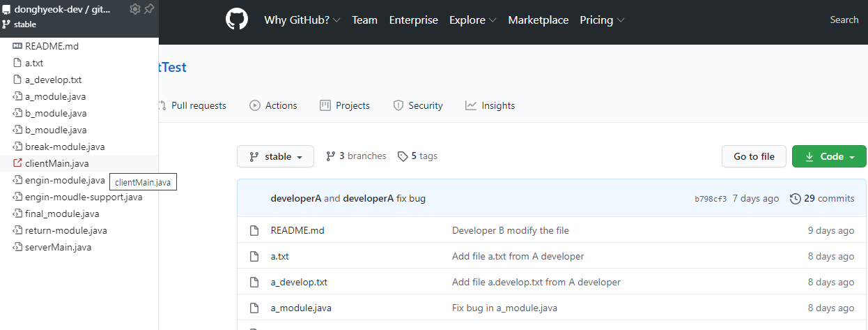868x330 pixels.
Task: Open a_module.java in the file list
Action: pyautogui.click(x=302, y=308)
